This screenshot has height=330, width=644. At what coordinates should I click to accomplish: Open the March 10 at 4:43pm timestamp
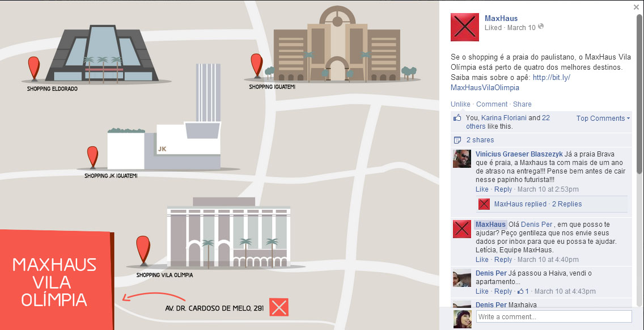tap(565, 291)
